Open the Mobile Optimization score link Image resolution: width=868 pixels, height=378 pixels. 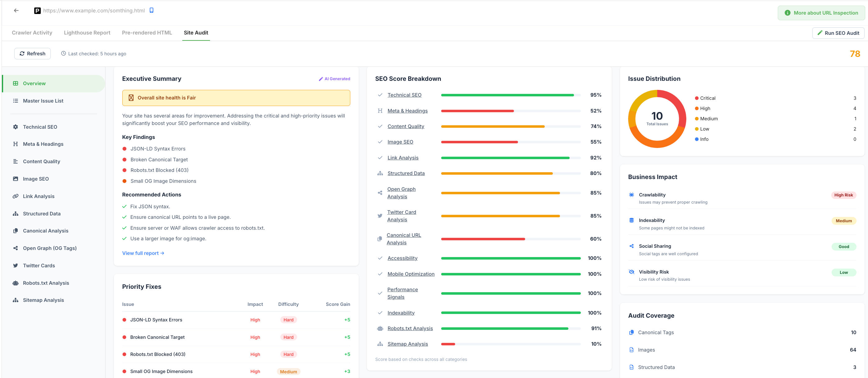[411, 274]
